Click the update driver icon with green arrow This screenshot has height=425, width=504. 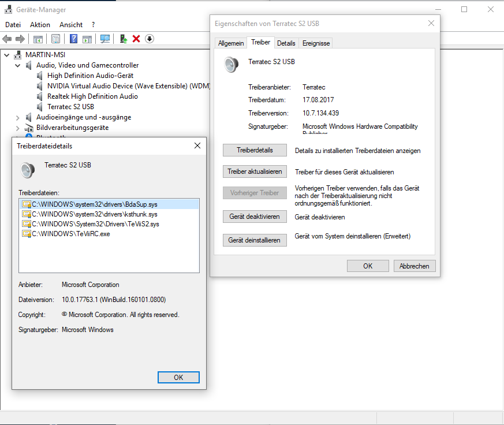123,39
